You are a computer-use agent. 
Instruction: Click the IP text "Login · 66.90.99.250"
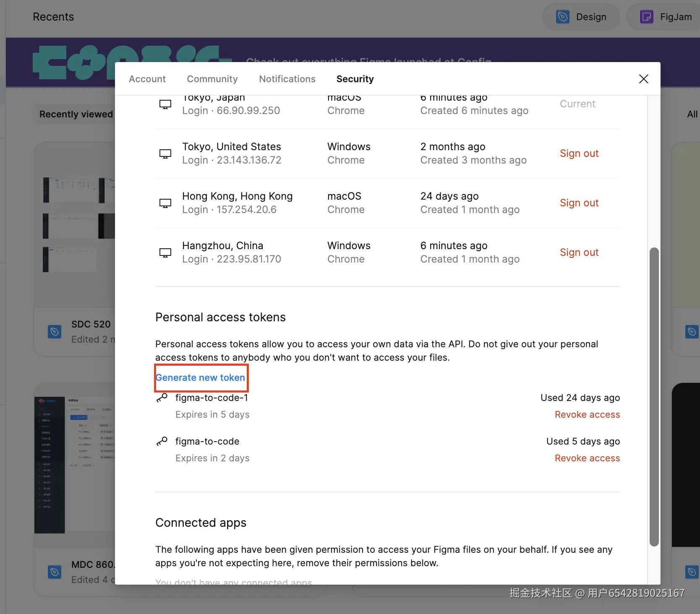tap(231, 111)
